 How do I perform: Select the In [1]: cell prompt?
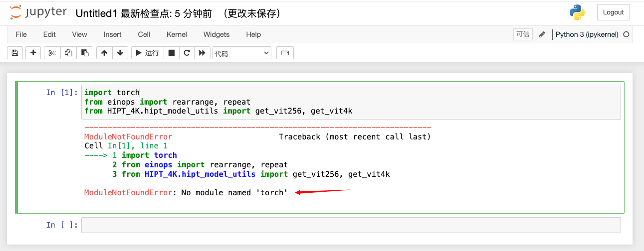62,92
